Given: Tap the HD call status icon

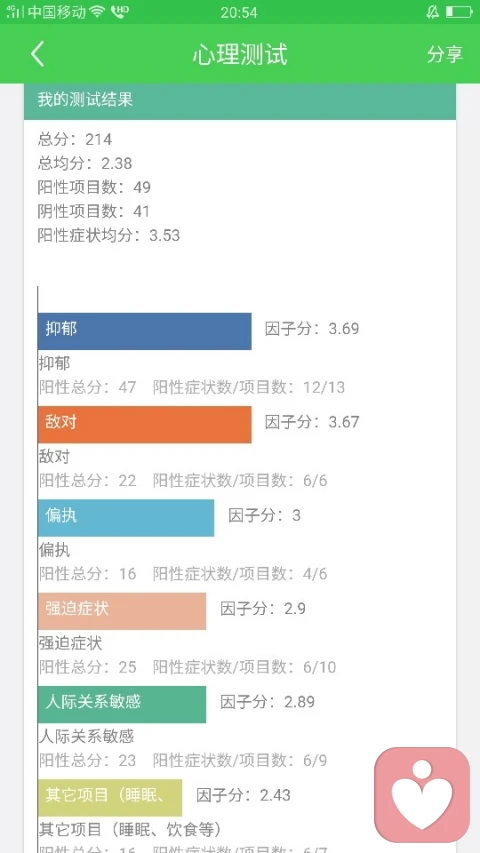Looking at the screenshot, I should [x=119, y=12].
